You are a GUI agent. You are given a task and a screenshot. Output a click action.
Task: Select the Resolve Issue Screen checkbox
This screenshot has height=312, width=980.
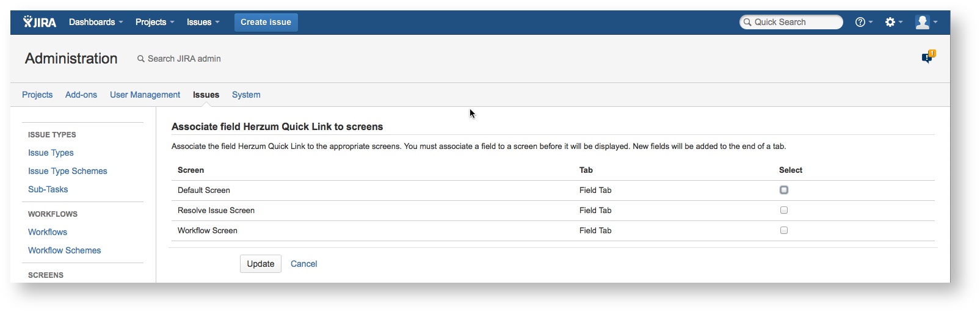(x=784, y=210)
